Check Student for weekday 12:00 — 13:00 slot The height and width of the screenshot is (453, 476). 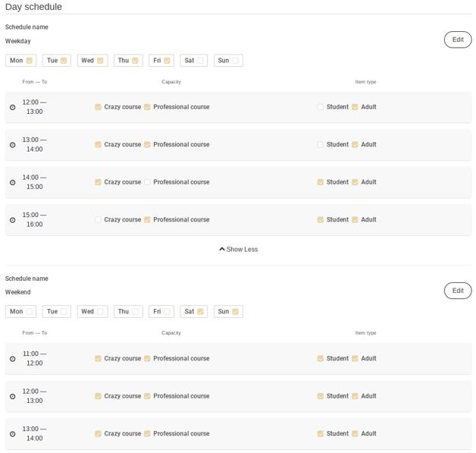321,108
